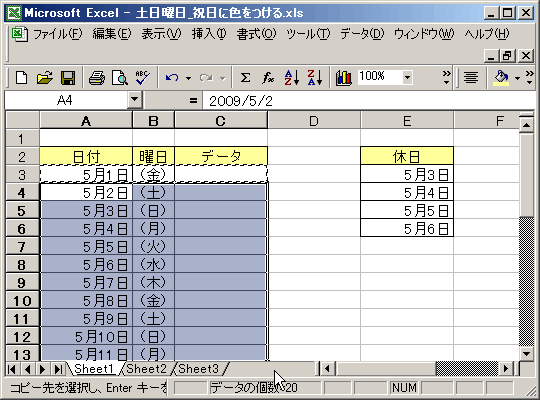Minimize the workbook window inside Excel
The width and height of the screenshot is (540, 400).
(x=491, y=56)
